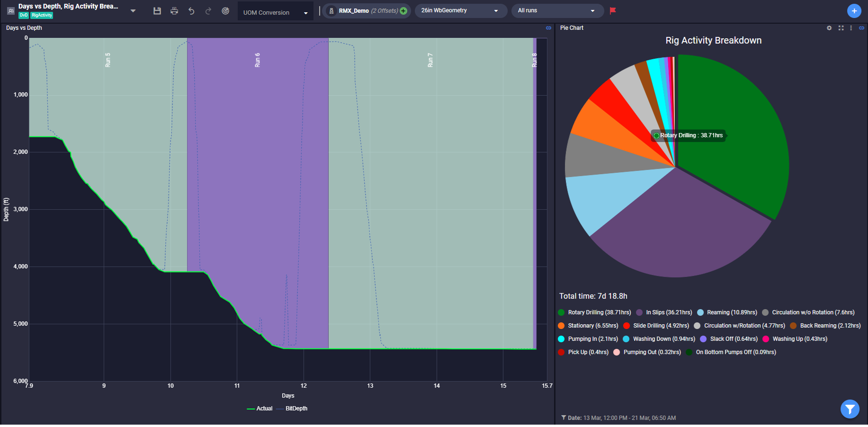Click the RigActivity tag
The height and width of the screenshot is (427, 868).
point(42,15)
